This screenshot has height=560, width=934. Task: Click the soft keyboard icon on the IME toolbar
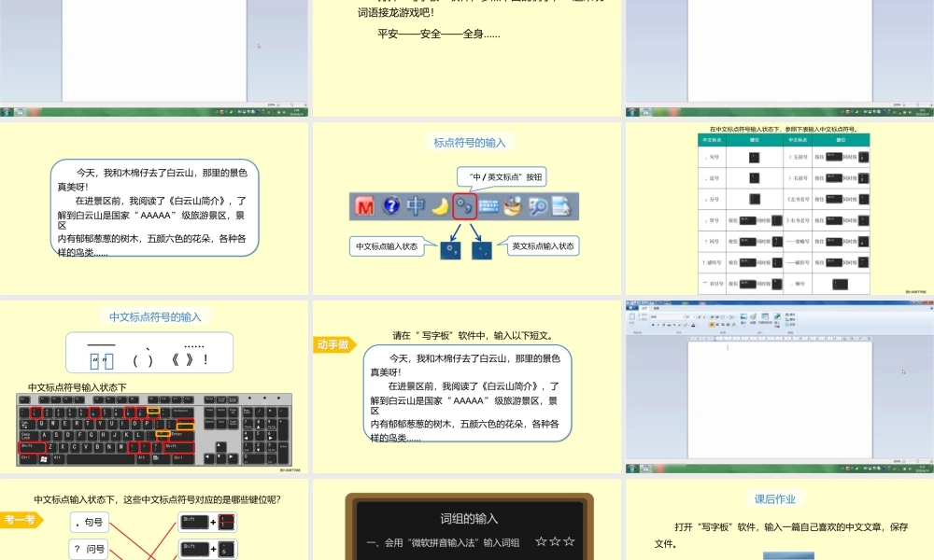488,206
